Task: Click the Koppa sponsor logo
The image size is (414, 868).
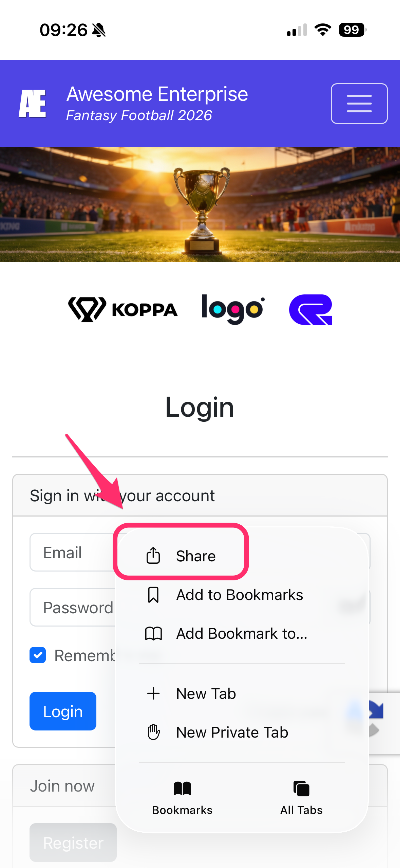Action: coord(123,309)
